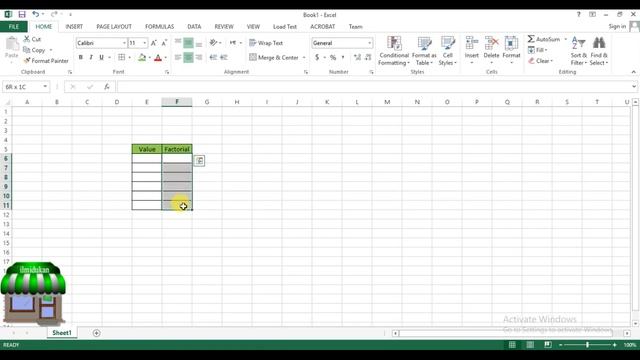Open Conditional Formatting menu
The image size is (640, 360).
click(394, 51)
